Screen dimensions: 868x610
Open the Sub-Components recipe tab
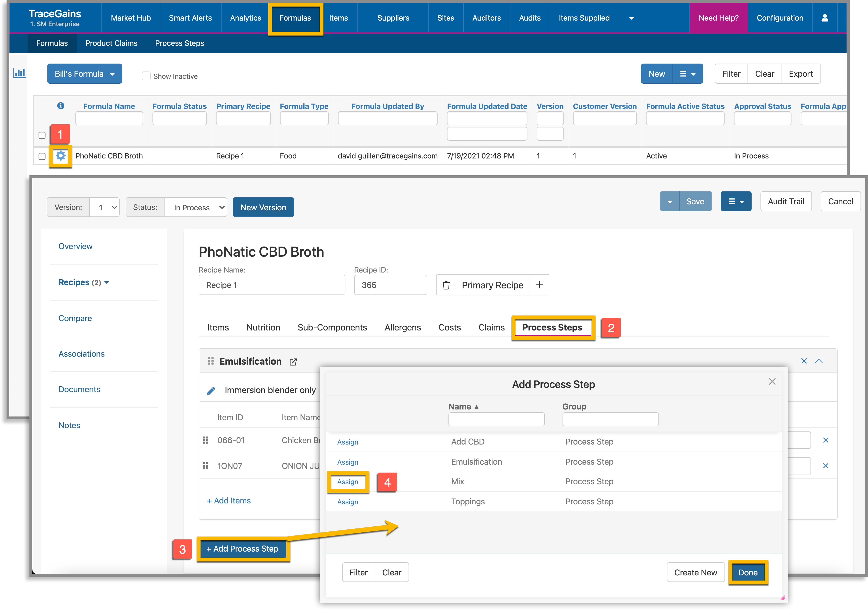click(x=332, y=327)
